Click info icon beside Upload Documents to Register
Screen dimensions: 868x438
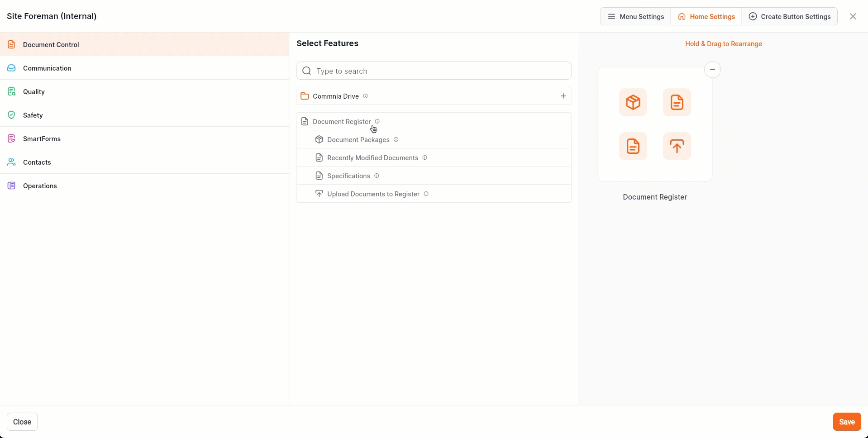(426, 194)
